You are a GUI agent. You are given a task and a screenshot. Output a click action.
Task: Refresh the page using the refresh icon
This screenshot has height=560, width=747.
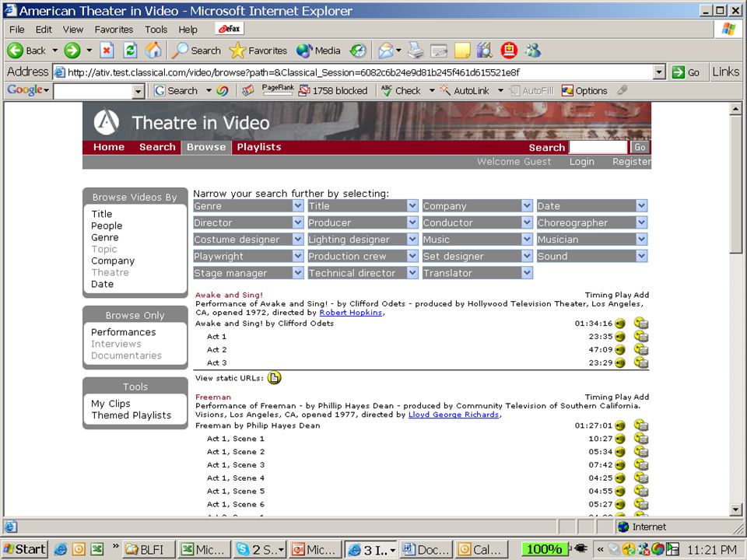[130, 51]
